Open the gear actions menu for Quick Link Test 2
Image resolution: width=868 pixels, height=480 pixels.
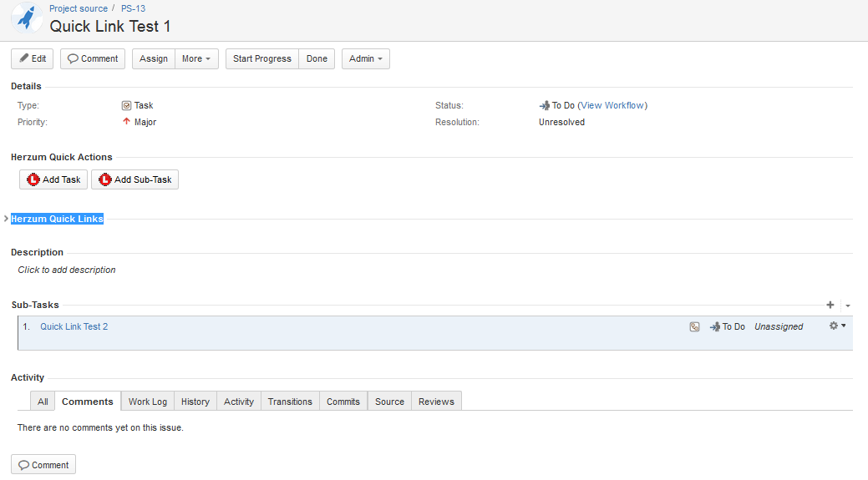tap(836, 326)
